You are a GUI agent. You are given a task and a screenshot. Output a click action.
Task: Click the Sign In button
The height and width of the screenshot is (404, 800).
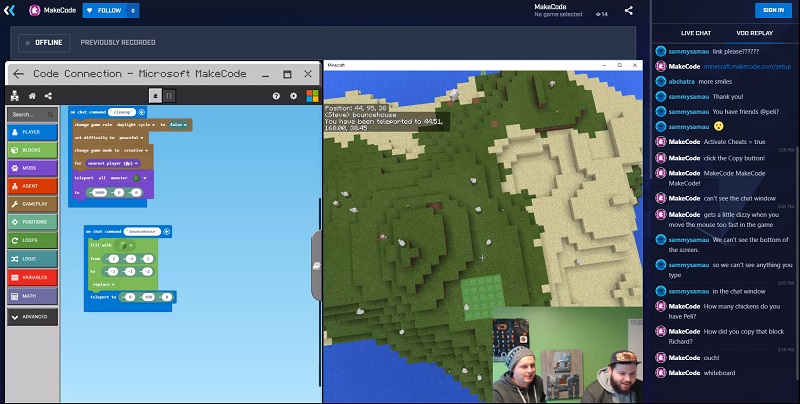[773, 10]
